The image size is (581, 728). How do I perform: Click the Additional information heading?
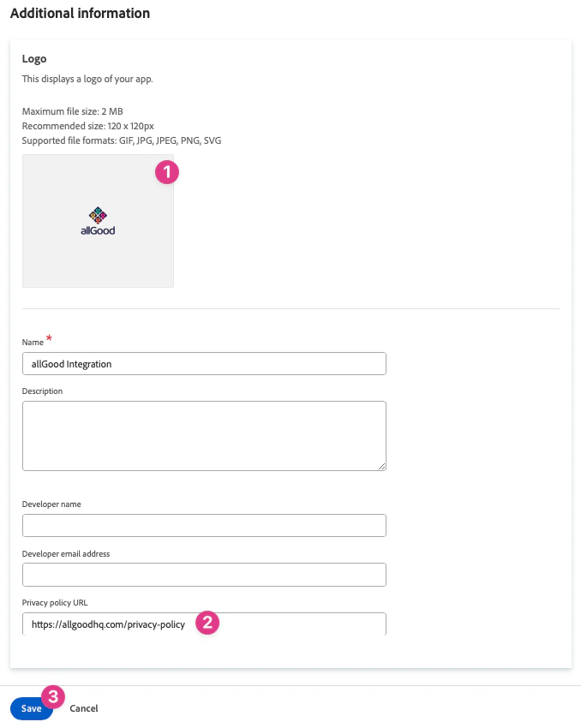80,13
